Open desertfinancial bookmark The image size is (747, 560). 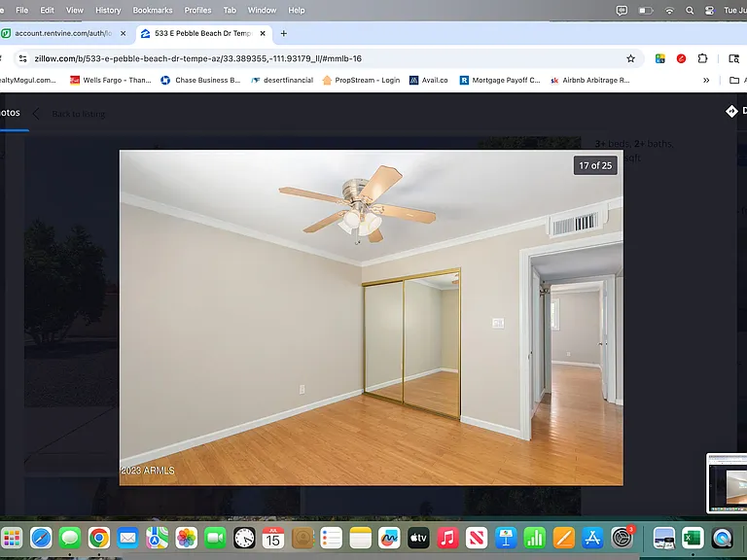coord(282,80)
